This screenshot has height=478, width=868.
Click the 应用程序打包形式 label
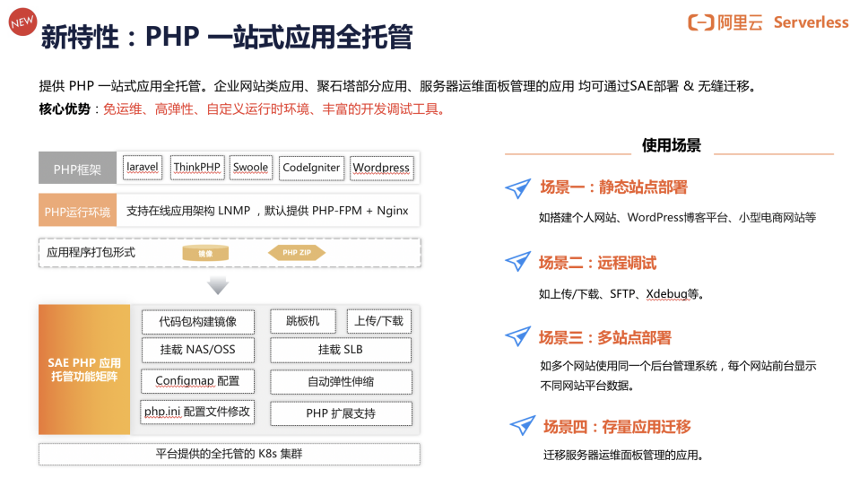tap(91, 253)
